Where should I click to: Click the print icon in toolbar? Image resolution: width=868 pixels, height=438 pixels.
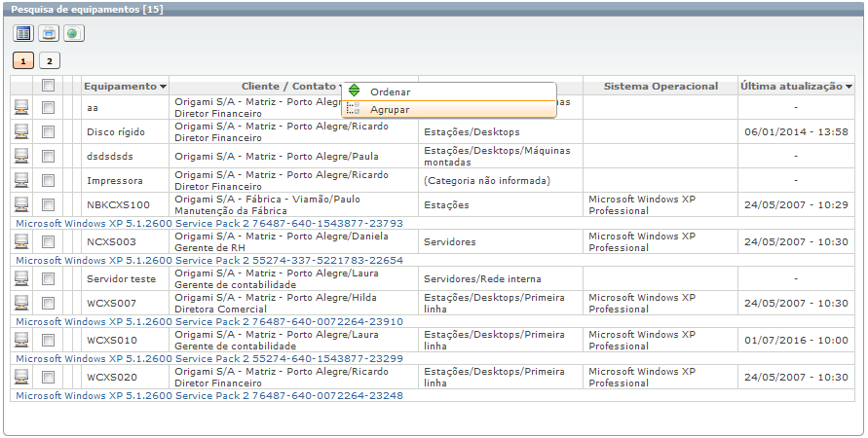point(49,33)
